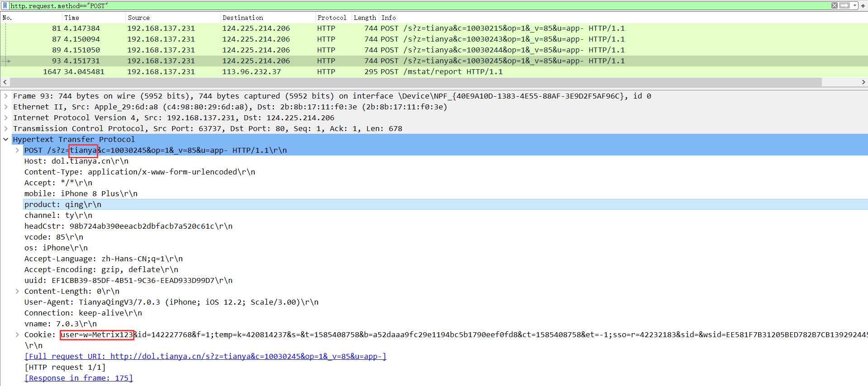
Task: Select the Connection: keep-alive line
Action: pos(83,313)
